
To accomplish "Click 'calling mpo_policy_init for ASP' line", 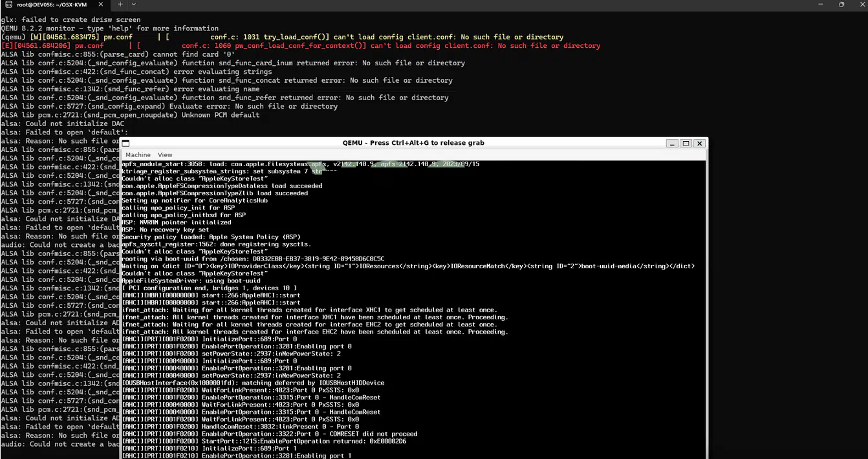I will pyautogui.click(x=179, y=208).
